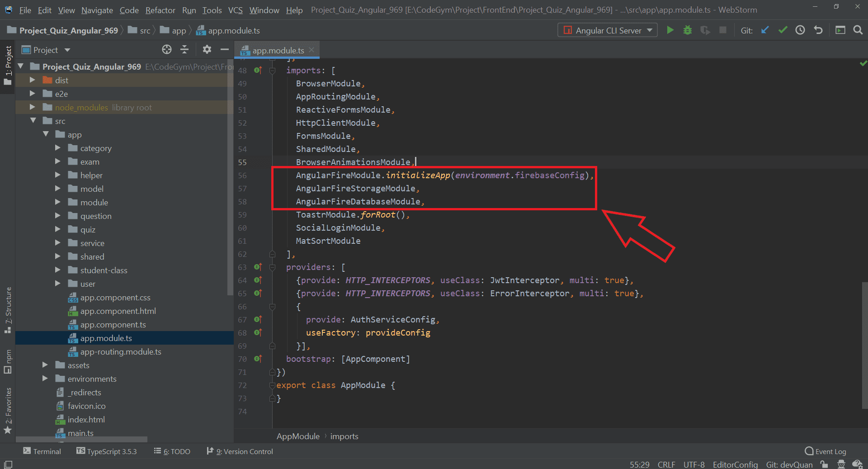Run the Angular CLI Server configuration
The image size is (868, 469).
pyautogui.click(x=670, y=30)
